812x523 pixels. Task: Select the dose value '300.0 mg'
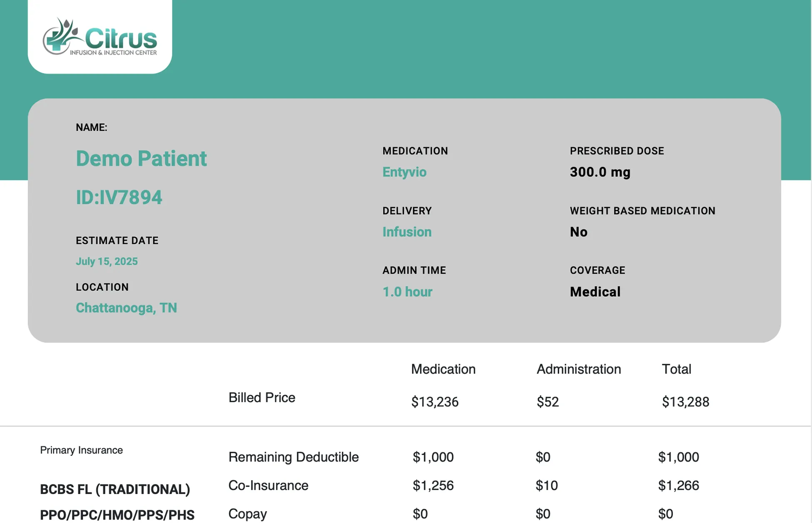[x=600, y=172]
